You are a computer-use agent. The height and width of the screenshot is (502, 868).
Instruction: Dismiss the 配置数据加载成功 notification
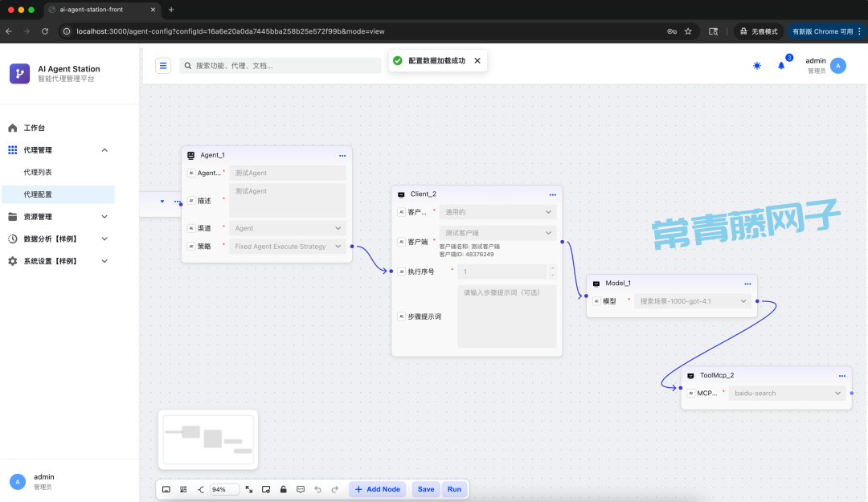(477, 60)
